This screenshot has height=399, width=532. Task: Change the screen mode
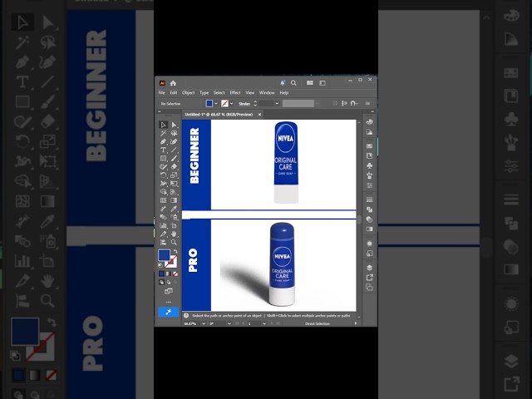[169, 291]
